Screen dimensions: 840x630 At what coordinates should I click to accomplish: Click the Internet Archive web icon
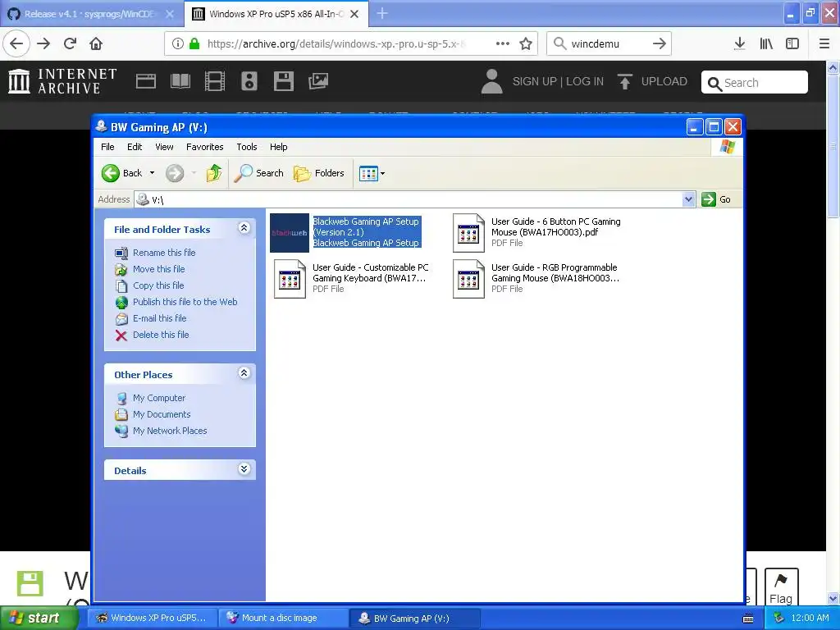coord(146,81)
